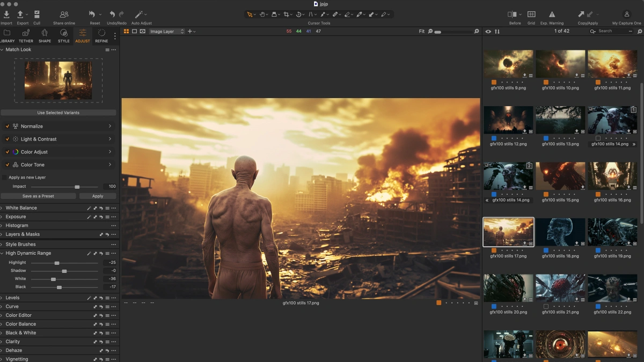Switch to multi-view grid viewer mode
The image size is (644, 362).
pyautogui.click(x=126, y=32)
